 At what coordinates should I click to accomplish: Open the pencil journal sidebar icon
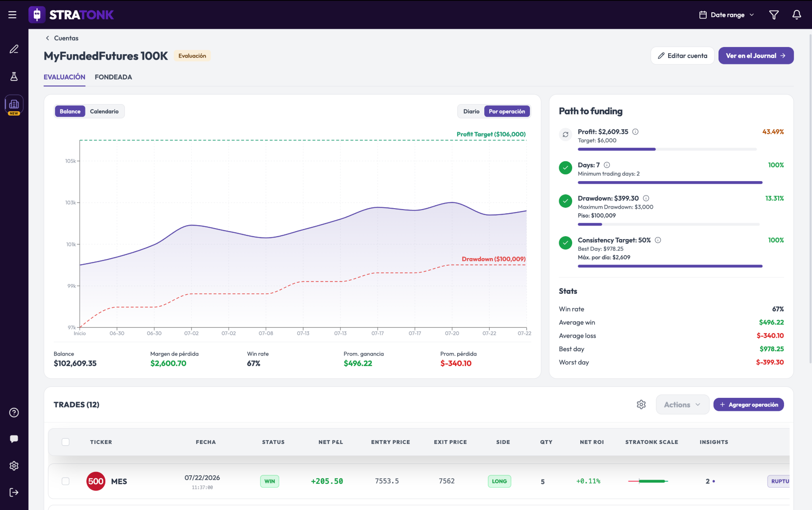tap(14, 49)
